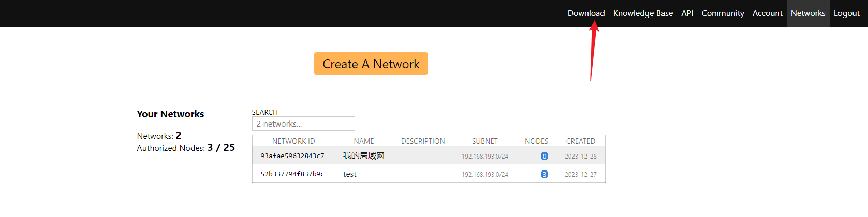
Task: Open the Download page in navigation
Action: pyautogui.click(x=586, y=13)
